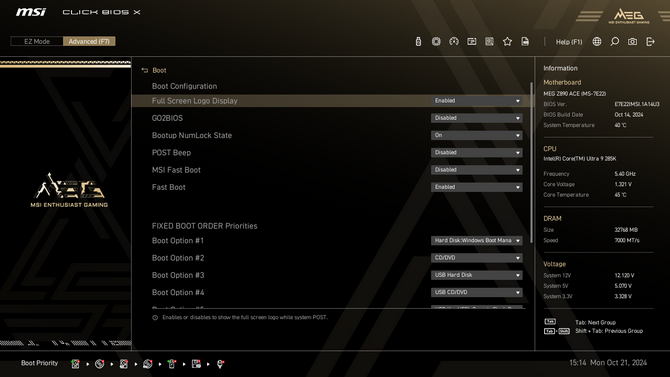Select the CD/DVD disc icon in Boot Priority
The image size is (670, 377).
click(x=100, y=364)
